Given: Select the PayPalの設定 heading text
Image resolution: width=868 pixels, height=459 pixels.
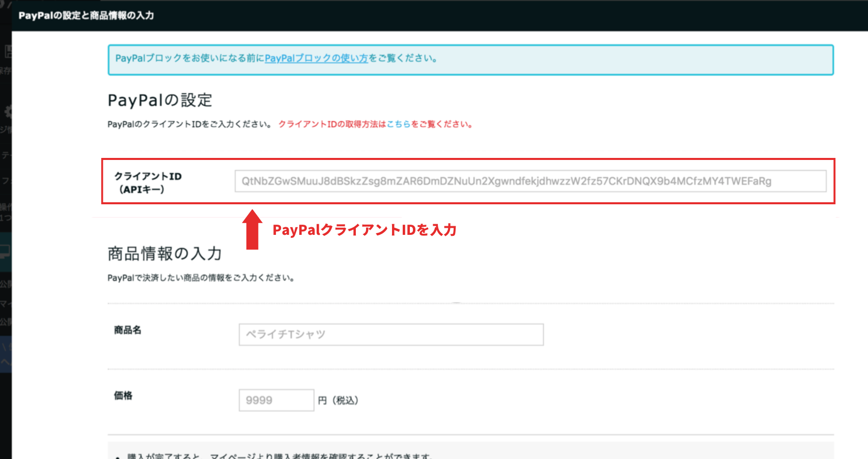Looking at the screenshot, I should [160, 100].
